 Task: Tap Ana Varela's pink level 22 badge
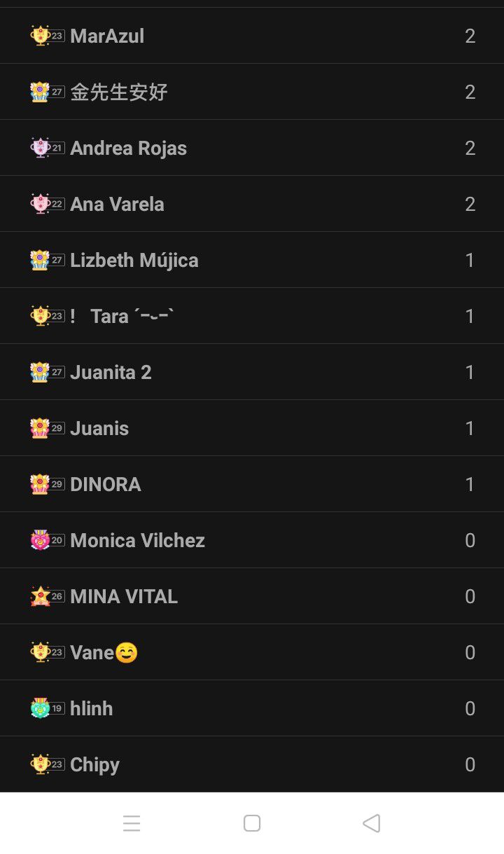click(x=47, y=204)
